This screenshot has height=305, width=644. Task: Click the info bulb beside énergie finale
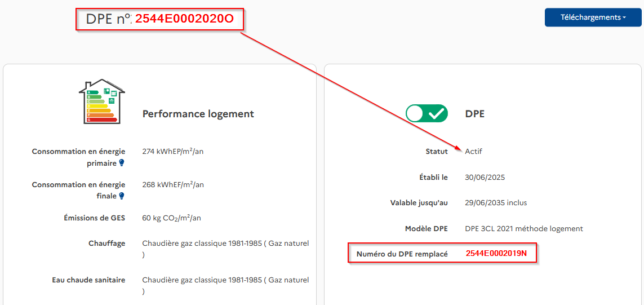click(x=122, y=196)
